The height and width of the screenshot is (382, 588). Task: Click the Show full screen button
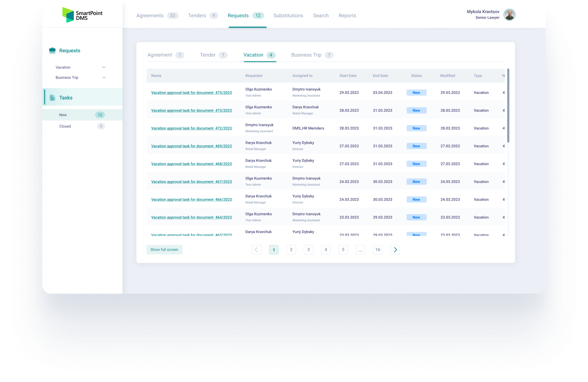click(x=164, y=250)
